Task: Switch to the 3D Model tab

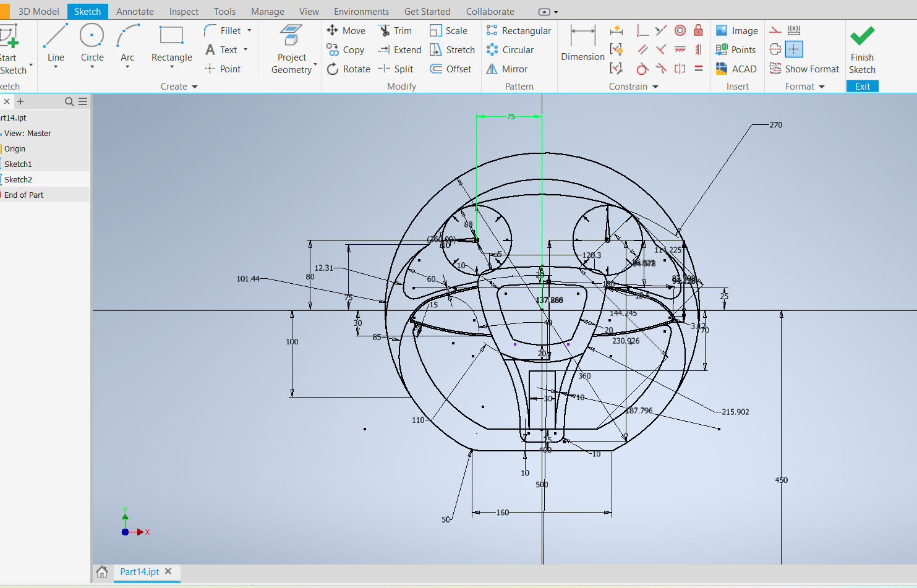Action: coord(38,11)
